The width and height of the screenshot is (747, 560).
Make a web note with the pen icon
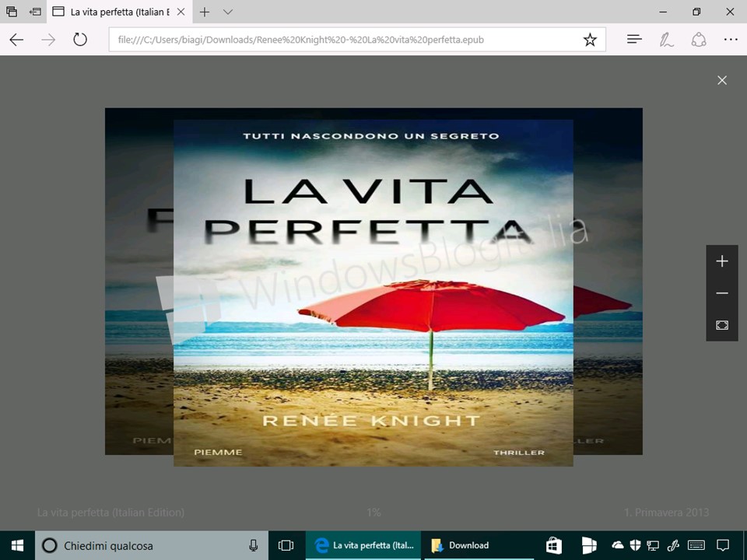coord(667,40)
